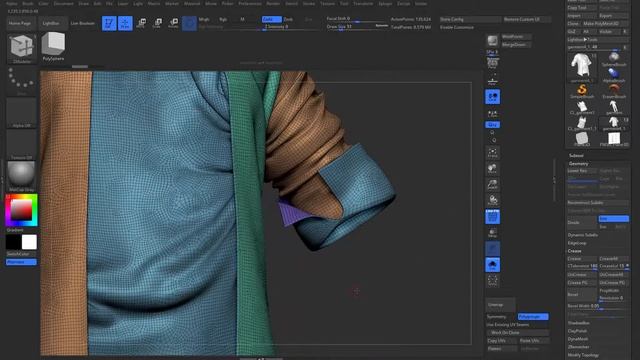Expand the ClayPolish section
The height and width of the screenshot is (360, 640).
pos(577,331)
